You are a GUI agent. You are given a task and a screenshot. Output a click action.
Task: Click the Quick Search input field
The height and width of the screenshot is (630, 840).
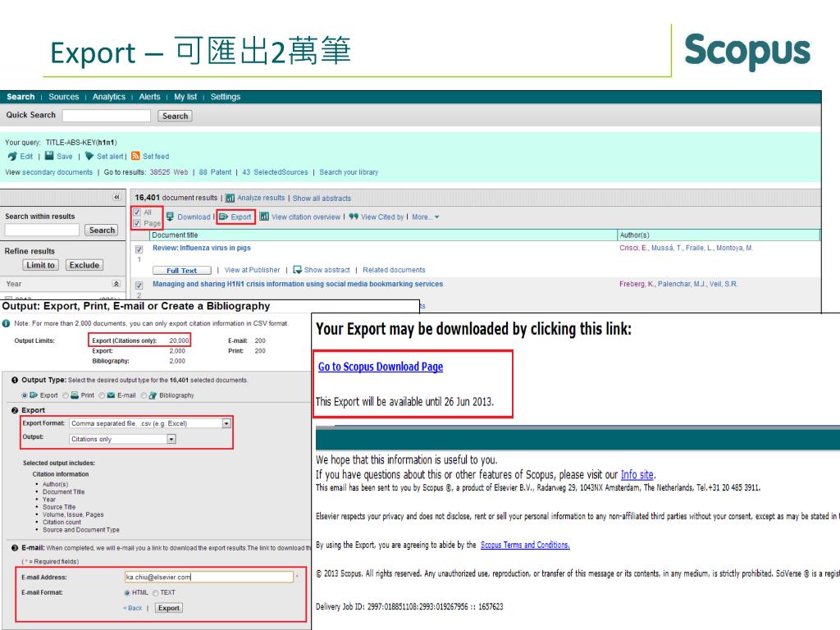coord(106,115)
